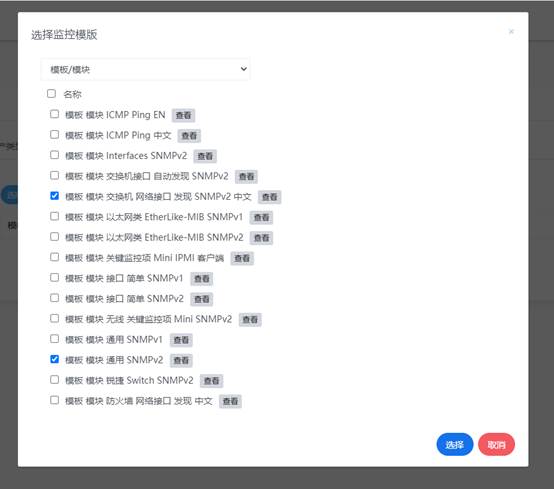The width and height of the screenshot is (554, 489).
Task: Click 查看 beside EtherLike-MIB SNMPv2
Action: [261, 238]
